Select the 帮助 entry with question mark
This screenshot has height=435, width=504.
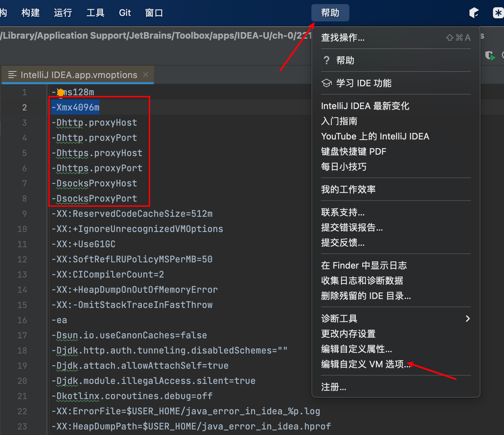(x=396, y=60)
